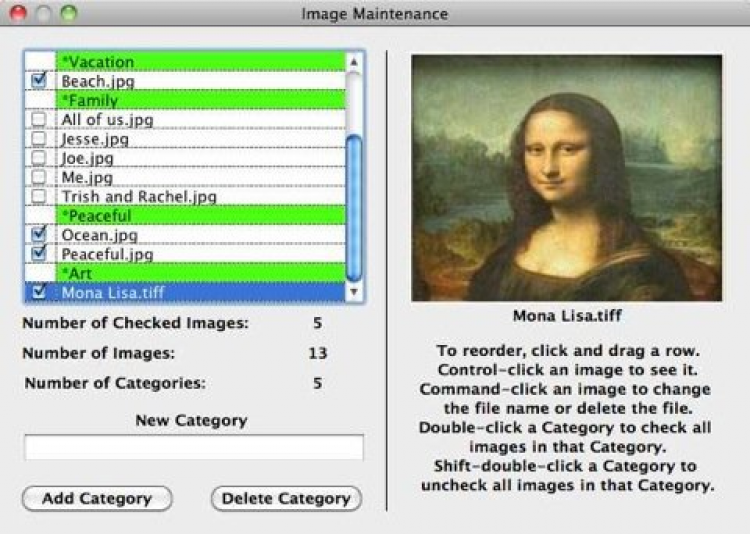
Task: Select the Ocean.jpg file name
Action: pyautogui.click(x=99, y=235)
